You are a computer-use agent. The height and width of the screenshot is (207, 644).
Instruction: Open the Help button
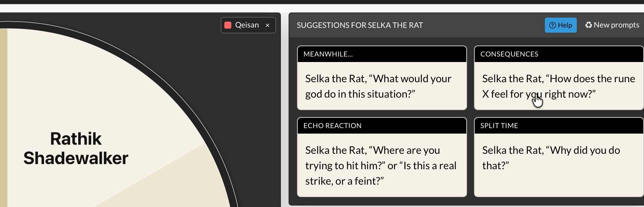[x=560, y=25]
